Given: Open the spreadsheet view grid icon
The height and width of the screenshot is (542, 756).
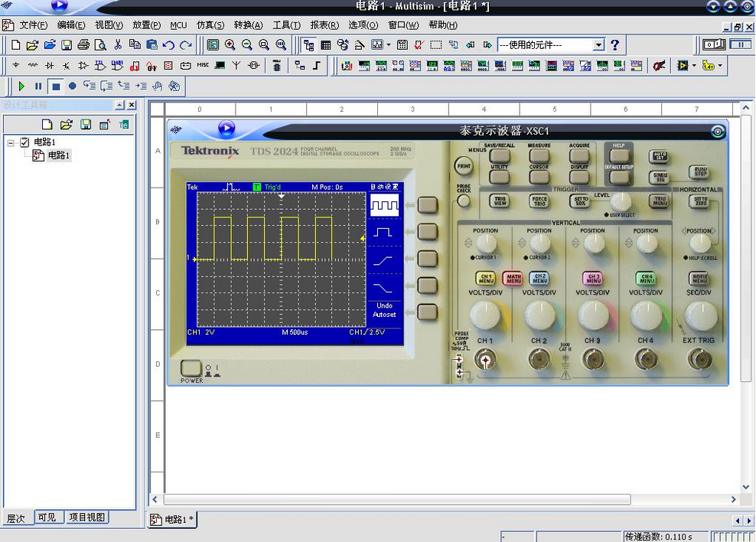Looking at the screenshot, I should [326, 45].
